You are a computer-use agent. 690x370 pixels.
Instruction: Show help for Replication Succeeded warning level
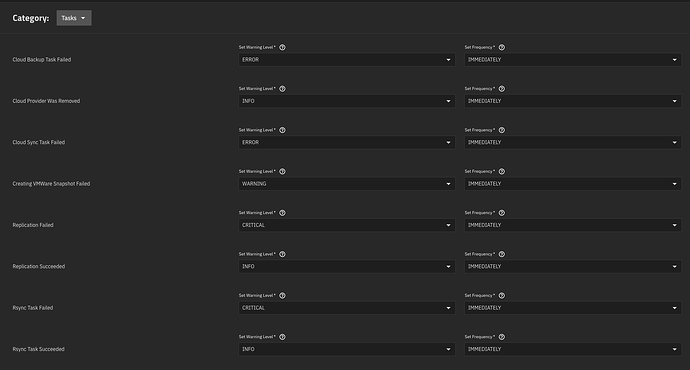tap(283, 254)
